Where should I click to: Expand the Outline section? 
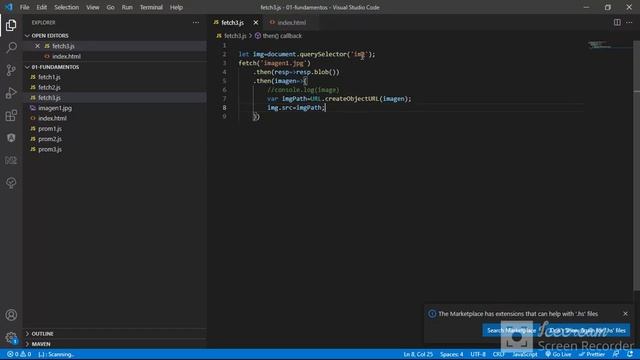[x=42, y=333]
